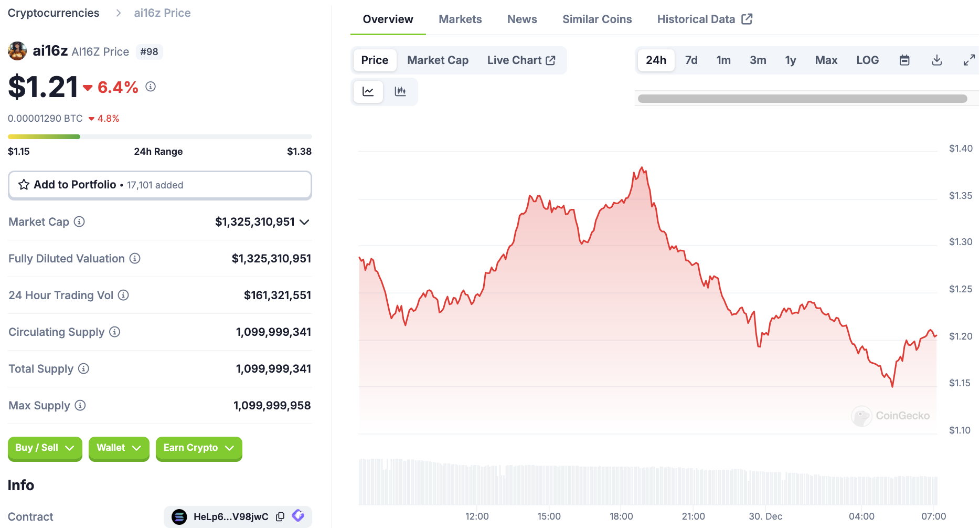Viewport: 980px width, 528px height.
Task: Click the $1.15 range low value
Action: (19, 152)
